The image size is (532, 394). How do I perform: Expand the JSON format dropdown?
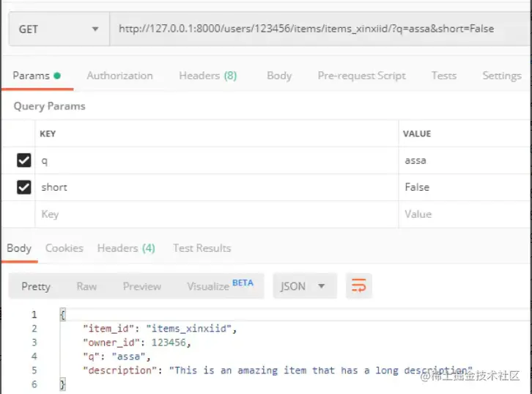click(x=305, y=286)
